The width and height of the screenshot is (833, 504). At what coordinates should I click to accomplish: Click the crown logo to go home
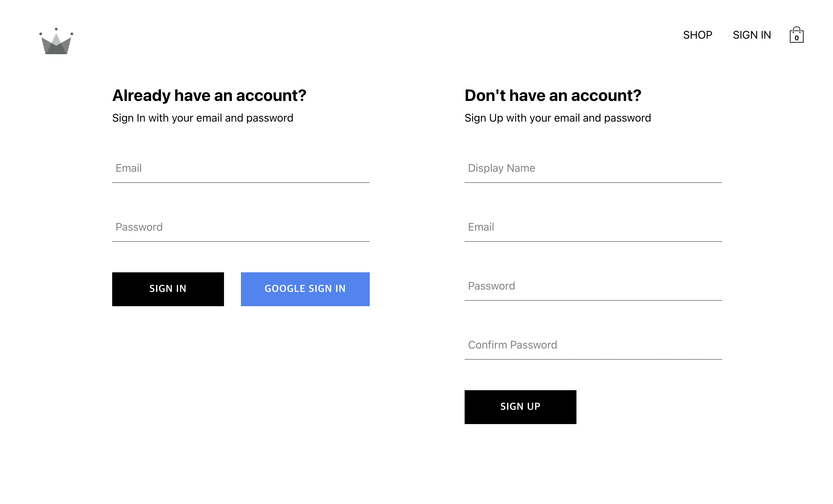click(56, 41)
